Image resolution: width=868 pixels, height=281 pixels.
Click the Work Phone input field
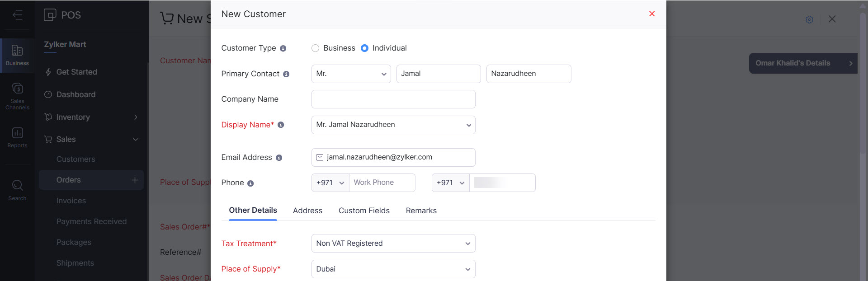(x=382, y=183)
